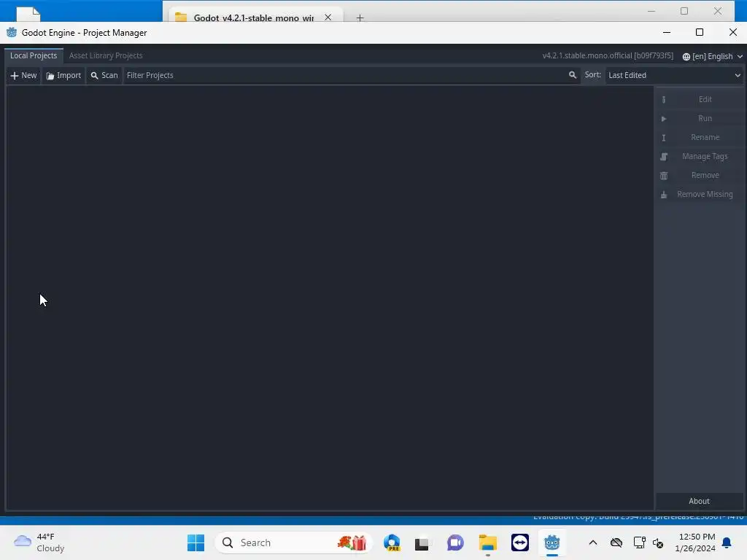Show hidden system tray icons
The image size is (747, 560).
pyautogui.click(x=592, y=542)
